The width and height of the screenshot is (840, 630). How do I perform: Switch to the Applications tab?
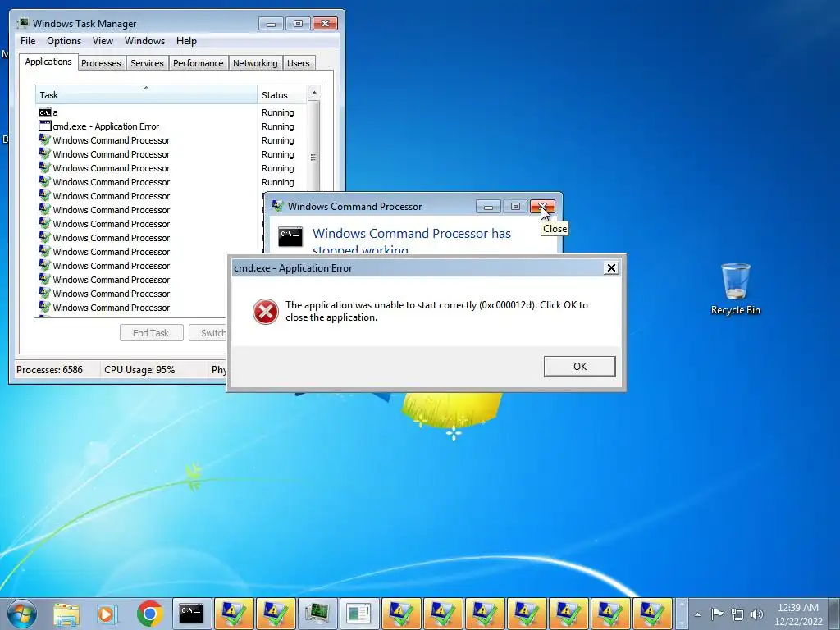point(48,62)
